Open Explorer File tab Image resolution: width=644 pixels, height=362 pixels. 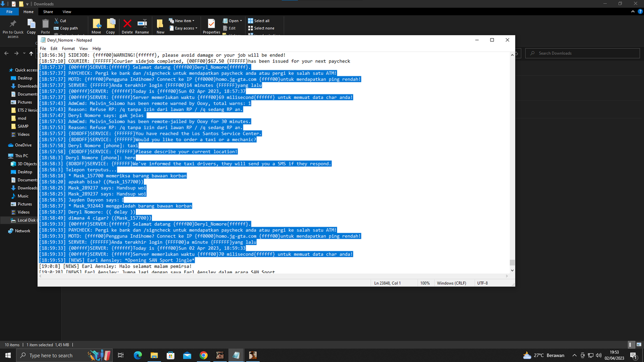tap(9, 12)
